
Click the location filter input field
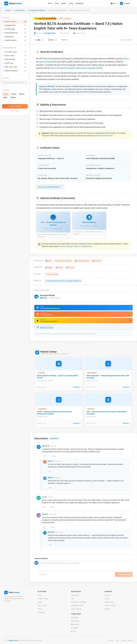coord(15,83)
